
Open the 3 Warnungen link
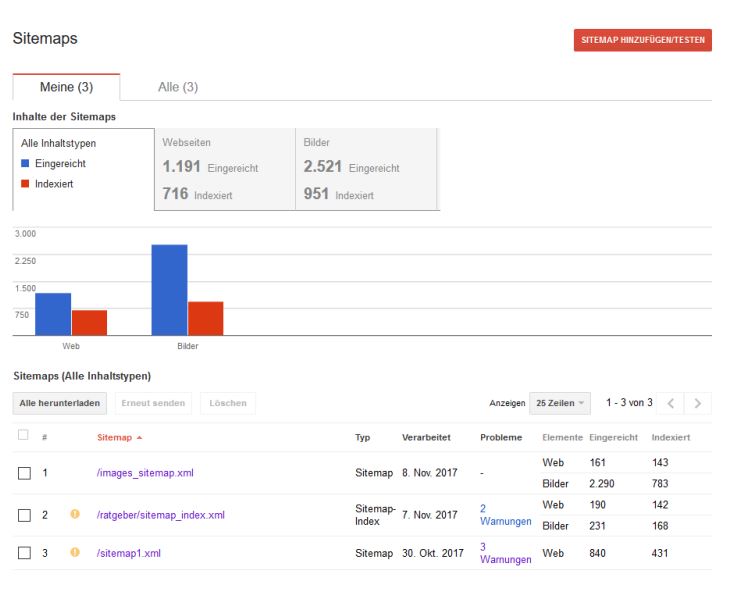[505, 553]
